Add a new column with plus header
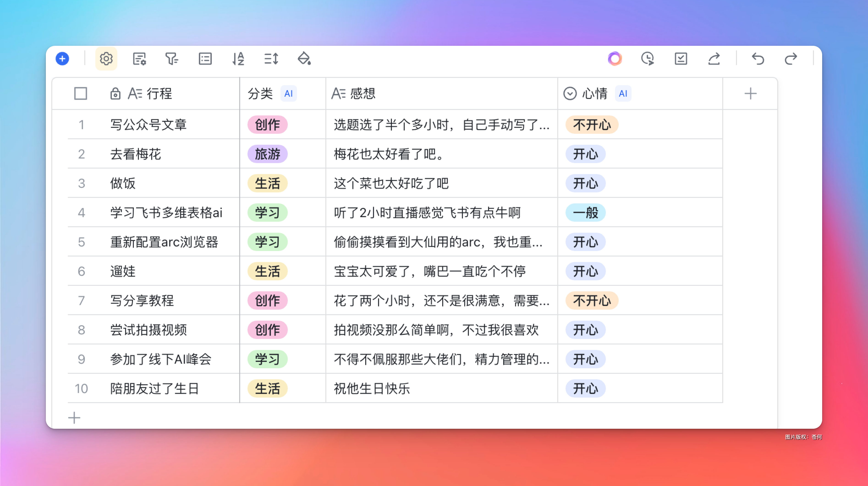This screenshot has width=868, height=486. [x=750, y=93]
